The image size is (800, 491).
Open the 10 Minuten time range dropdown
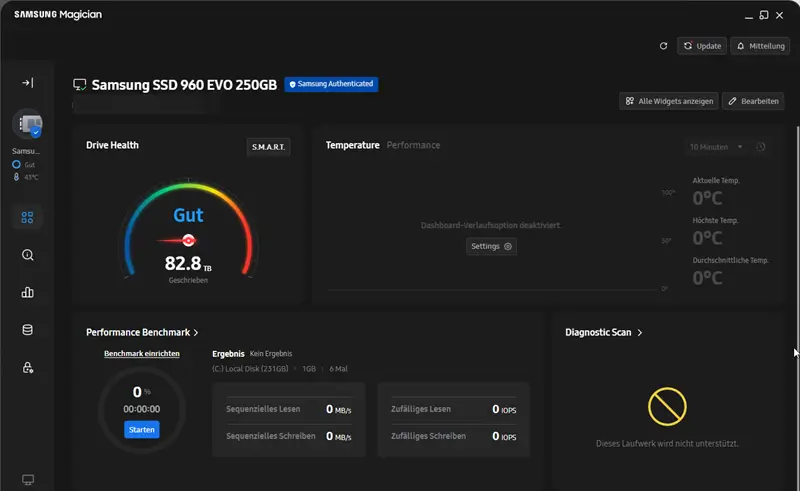716,147
